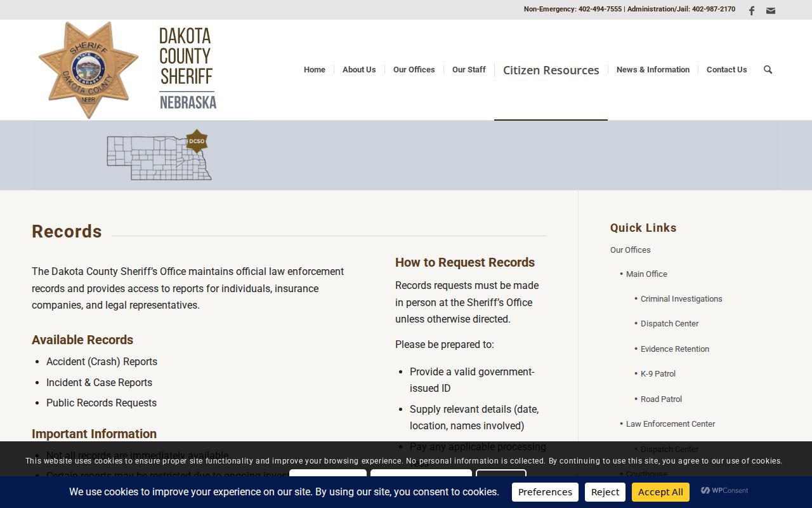This screenshot has width=812, height=508.
Task: Click the Accept All cookies button
Action: point(660,492)
